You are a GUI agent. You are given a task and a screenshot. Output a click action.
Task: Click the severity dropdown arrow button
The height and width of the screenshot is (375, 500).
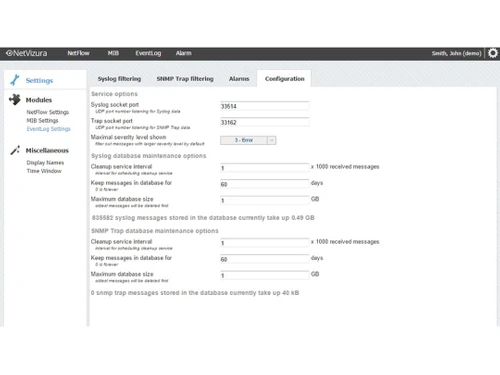point(272,140)
